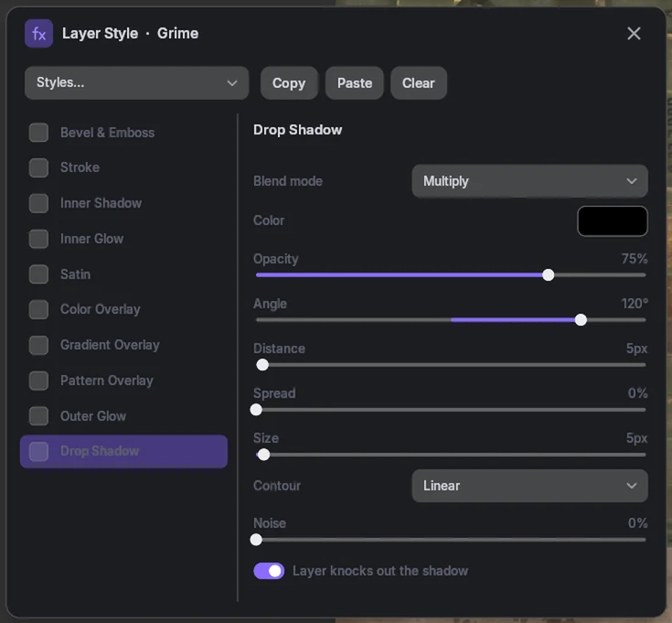672x623 pixels.
Task: Enable the Satin checkbox
Action: (x=38, y=274)
